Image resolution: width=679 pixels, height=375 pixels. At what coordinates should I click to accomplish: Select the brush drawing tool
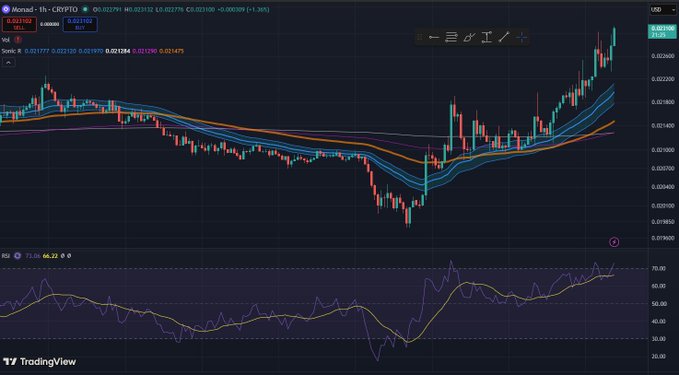pos(469,37)
